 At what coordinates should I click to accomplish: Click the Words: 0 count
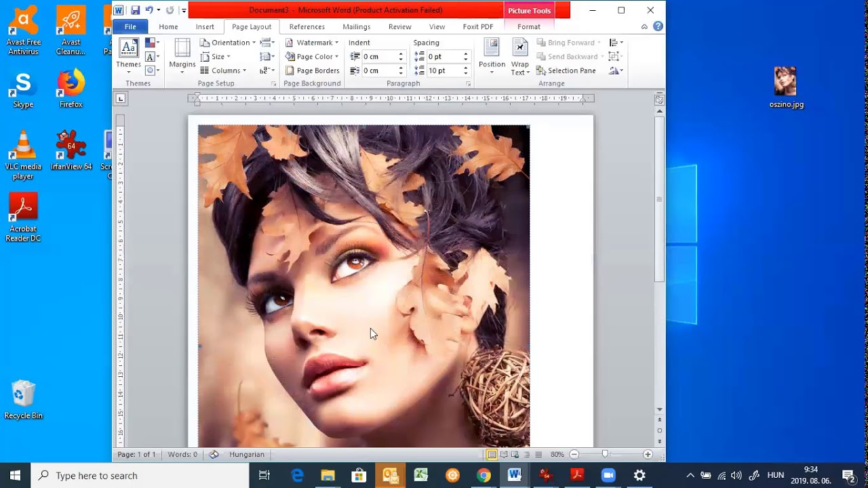point(182,454)
